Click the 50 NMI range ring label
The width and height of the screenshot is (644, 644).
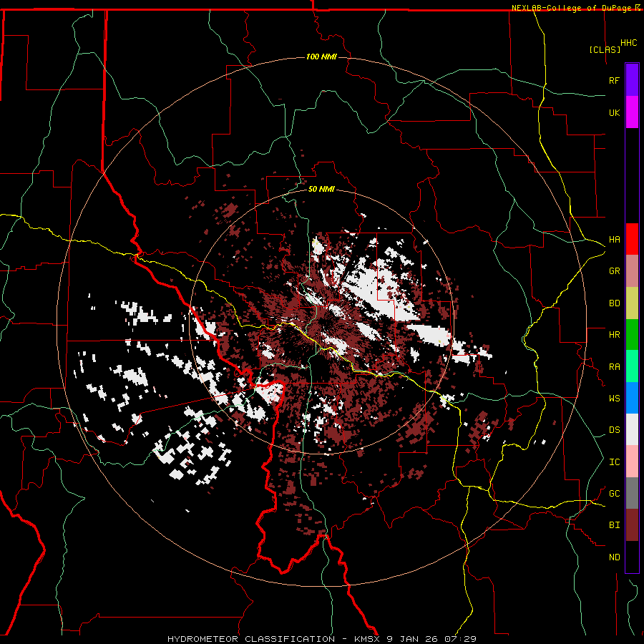pyautogui.click(x=321, y=189)
